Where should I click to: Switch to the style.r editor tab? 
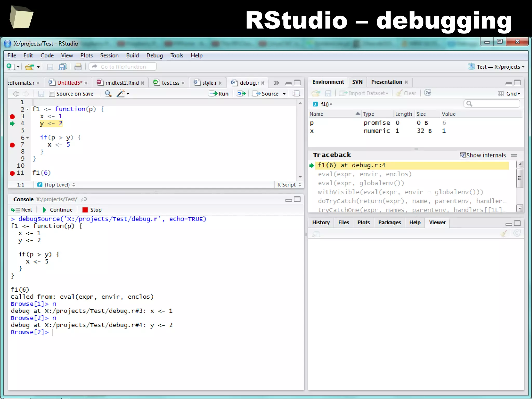(x=209, y=83)
